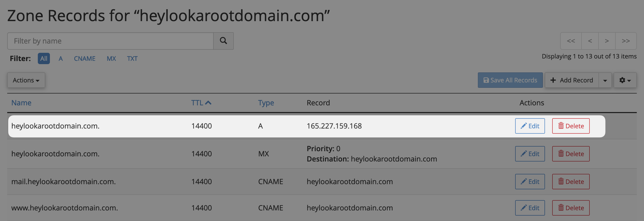Select the A record type filter
Screen dimensions: 644x221
61,59
